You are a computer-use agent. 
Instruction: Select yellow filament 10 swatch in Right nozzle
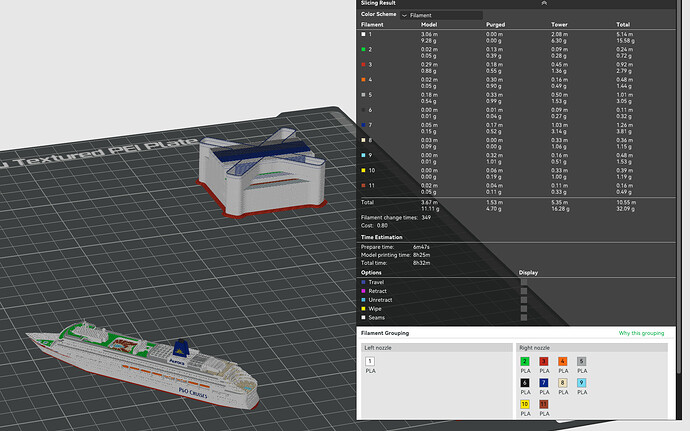point(525,404)
